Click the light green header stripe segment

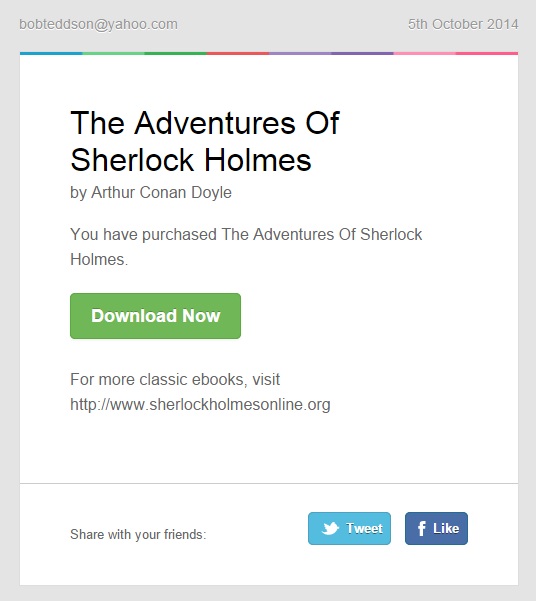click(x=113, y=53)
